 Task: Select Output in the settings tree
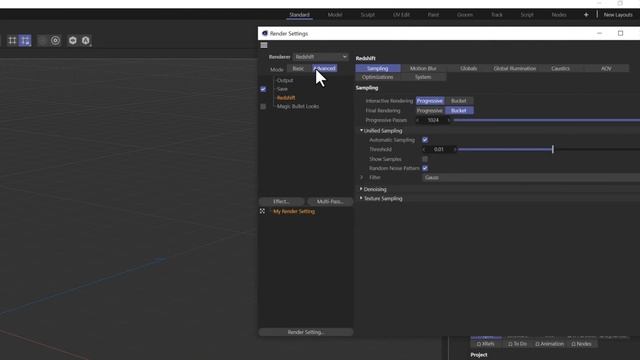click(x=285, y=80)
